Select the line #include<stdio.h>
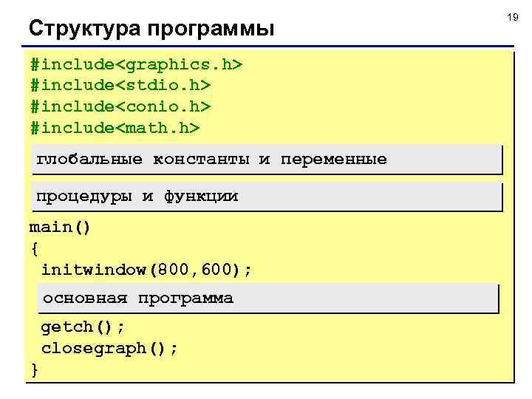 point(120,85)
